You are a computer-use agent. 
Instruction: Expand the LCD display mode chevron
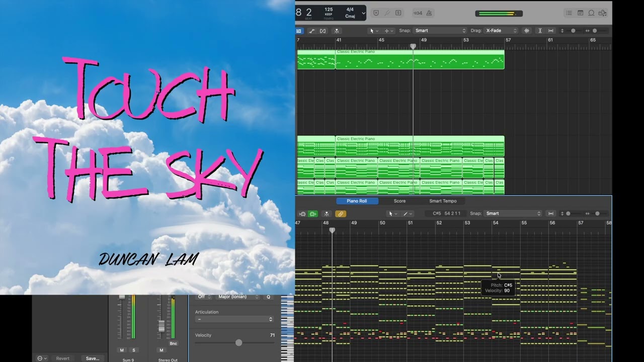click(x=363, y=13)
